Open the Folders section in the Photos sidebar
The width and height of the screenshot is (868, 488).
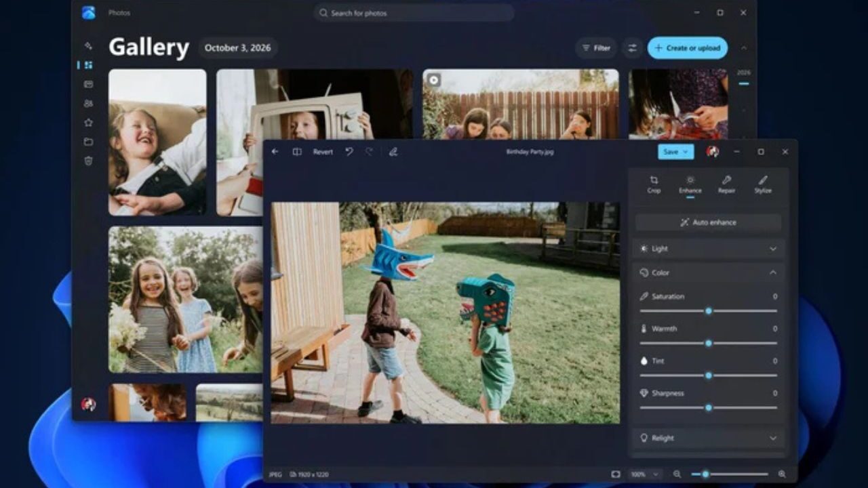point(88,142)
